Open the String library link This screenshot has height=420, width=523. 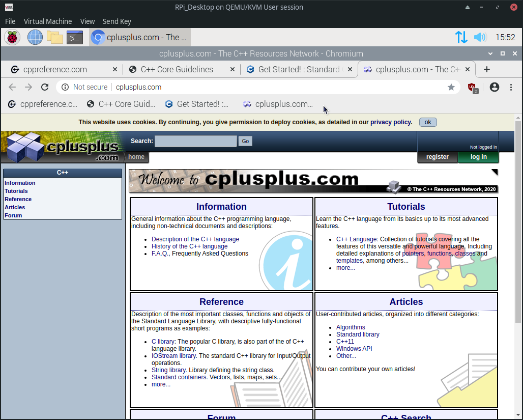[x=168, y=370]
